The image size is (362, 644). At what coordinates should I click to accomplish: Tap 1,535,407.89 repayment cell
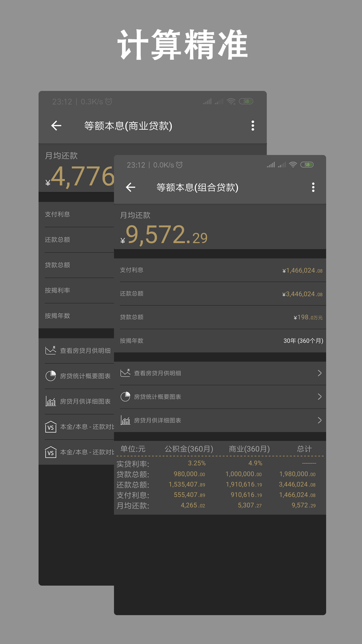point(187,484)
